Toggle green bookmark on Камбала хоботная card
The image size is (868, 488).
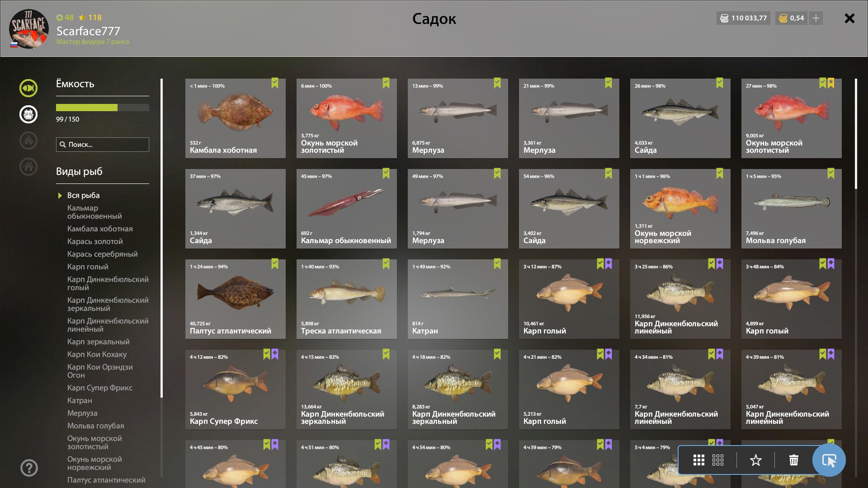[275, 83]
